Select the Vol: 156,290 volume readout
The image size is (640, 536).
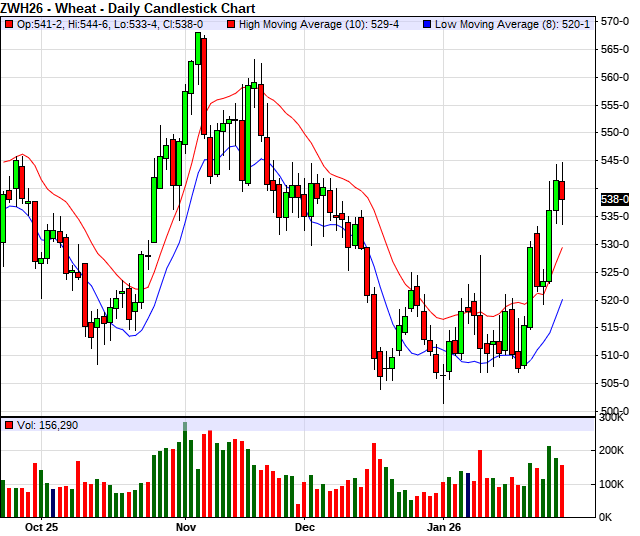[x=47, y=425]
